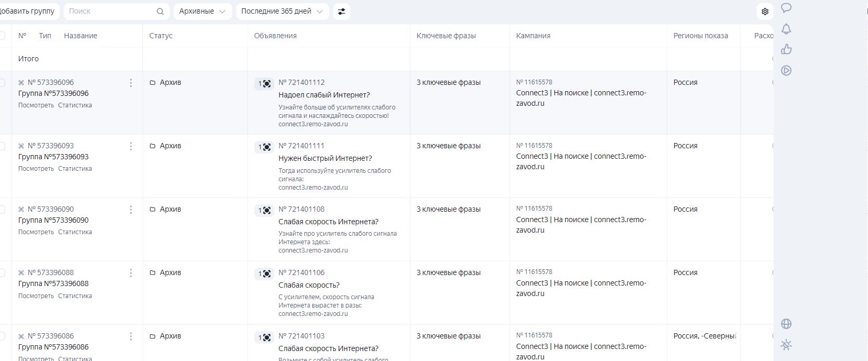
Task: Click ad preview icon for ad 721401108
Action: [264, 211]
